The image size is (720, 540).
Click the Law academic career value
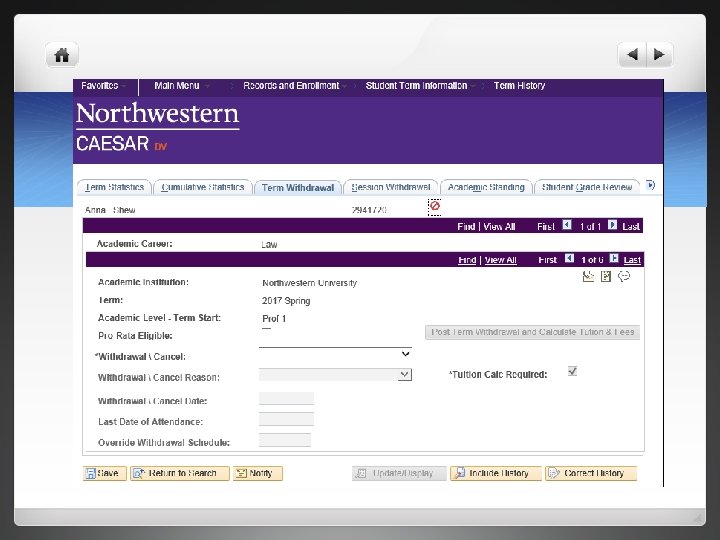(x=269, y=244)
